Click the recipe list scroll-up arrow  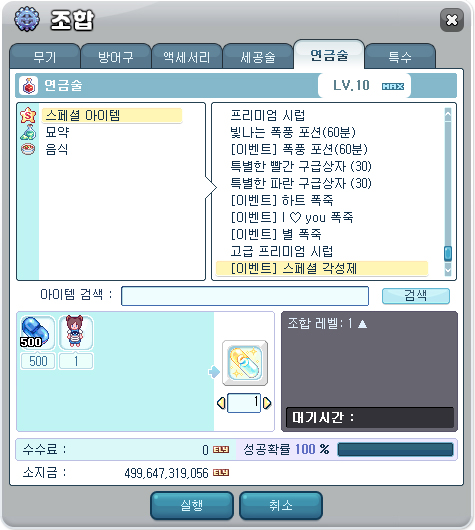point(448,114)
